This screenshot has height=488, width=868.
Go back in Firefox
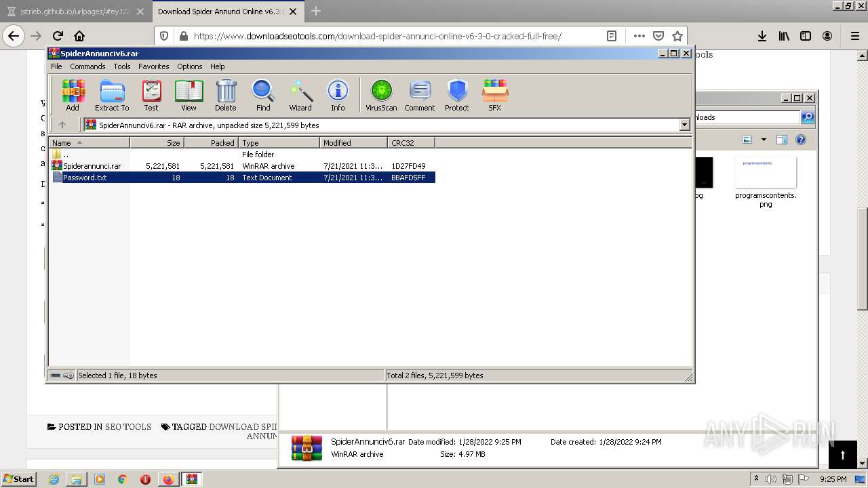pos(14,36)
